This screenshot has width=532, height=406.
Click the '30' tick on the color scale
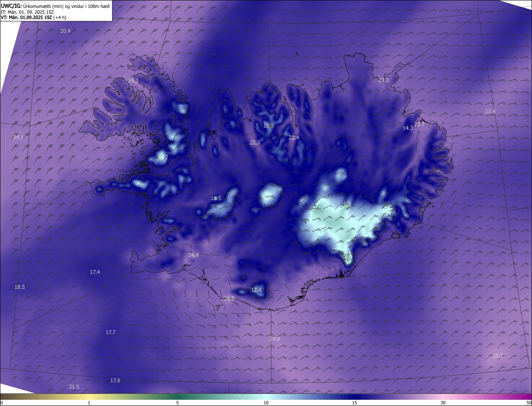coord(443,403)
